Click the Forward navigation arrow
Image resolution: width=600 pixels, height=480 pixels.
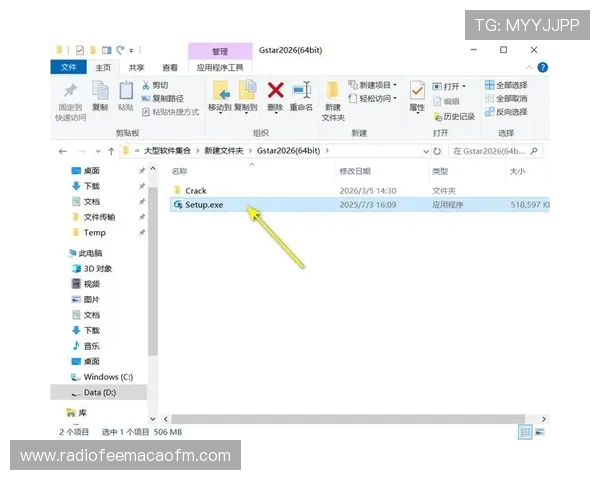(x=82, y=152)
